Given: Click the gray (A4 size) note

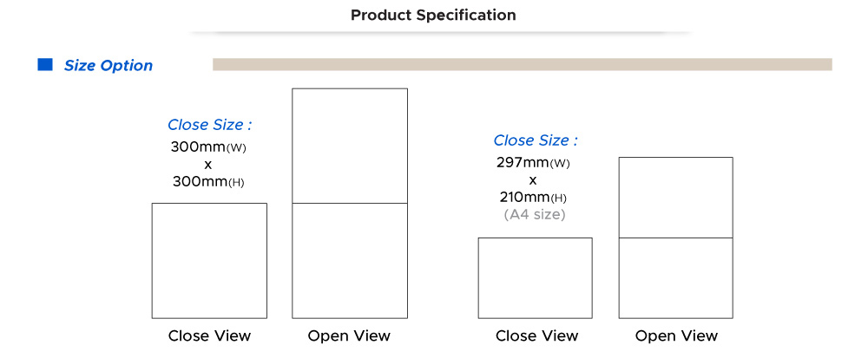Looking at the screenshot, I should point(535,214).
